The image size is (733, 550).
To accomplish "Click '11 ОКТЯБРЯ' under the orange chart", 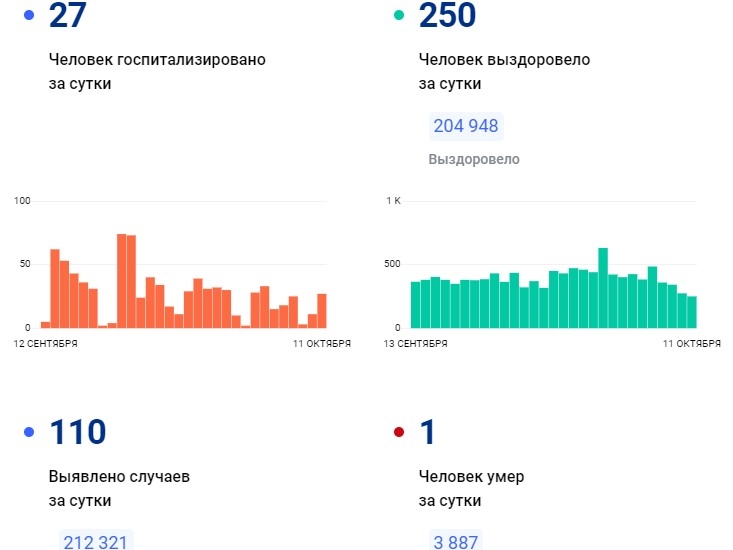I will coord(322,343).
